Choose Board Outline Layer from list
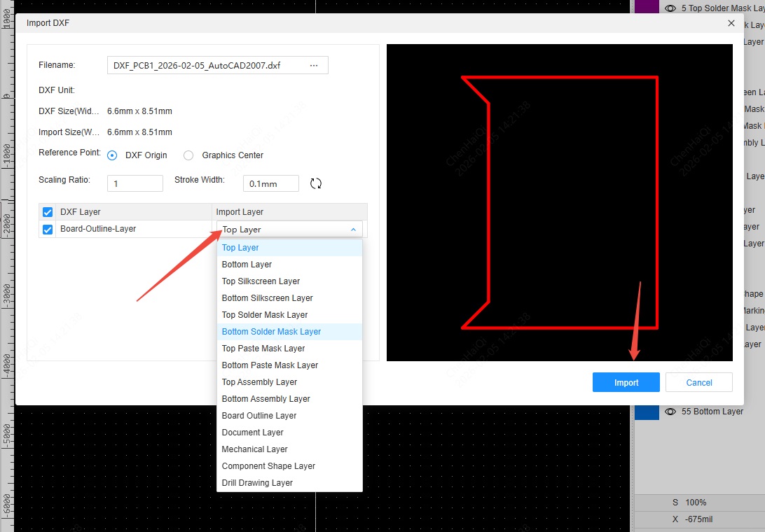 pyautogui.click(x=259, y=416)
